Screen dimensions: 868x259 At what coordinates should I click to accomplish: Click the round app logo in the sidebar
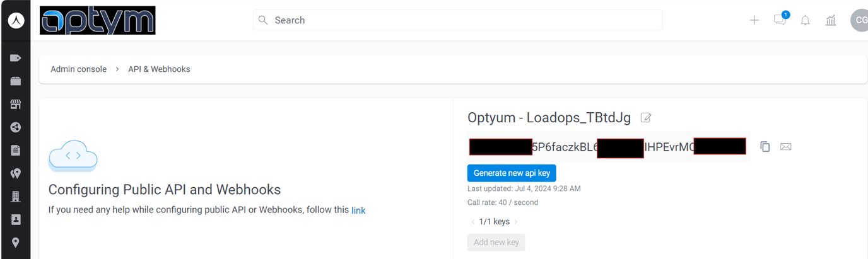click(16, 20)
